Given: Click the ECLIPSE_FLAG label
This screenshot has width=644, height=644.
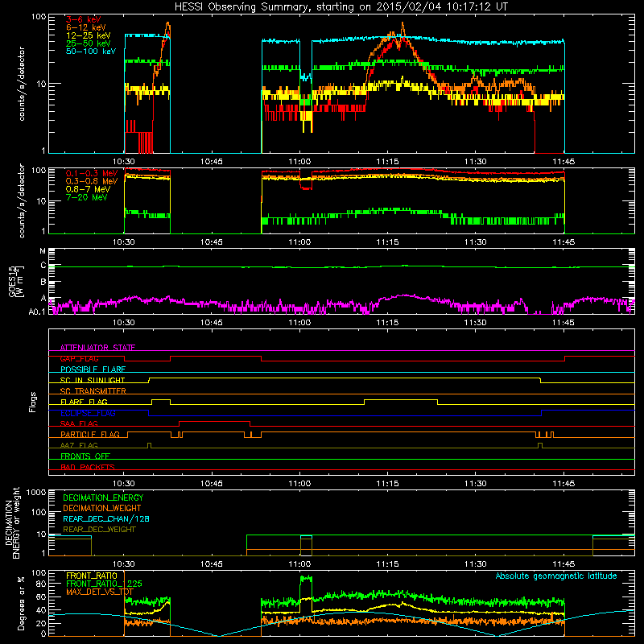Looking at the screenshot, I should tap(88, 413).
